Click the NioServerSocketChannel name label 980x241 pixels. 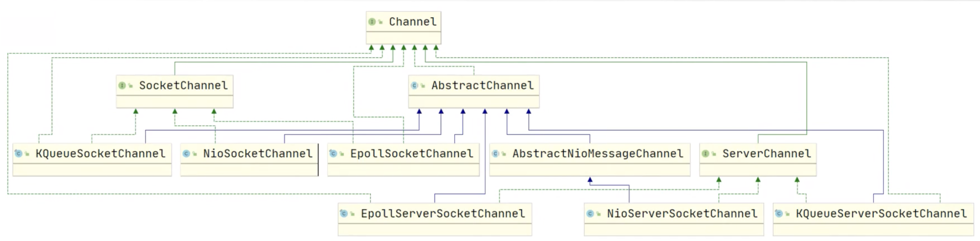[682, 214]
